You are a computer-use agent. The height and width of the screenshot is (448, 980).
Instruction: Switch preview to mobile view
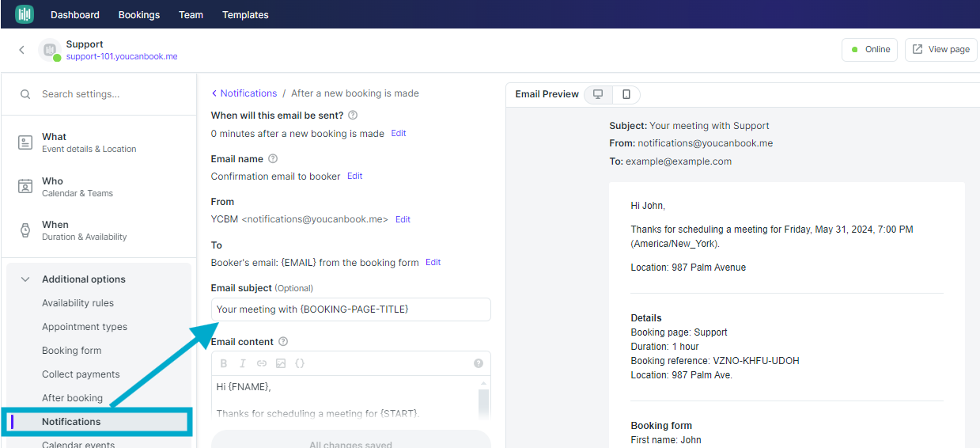tap(626, 94)
